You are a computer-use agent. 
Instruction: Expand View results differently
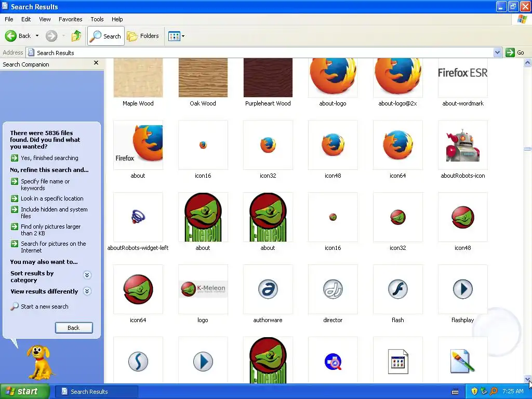[x=87, y=291]
